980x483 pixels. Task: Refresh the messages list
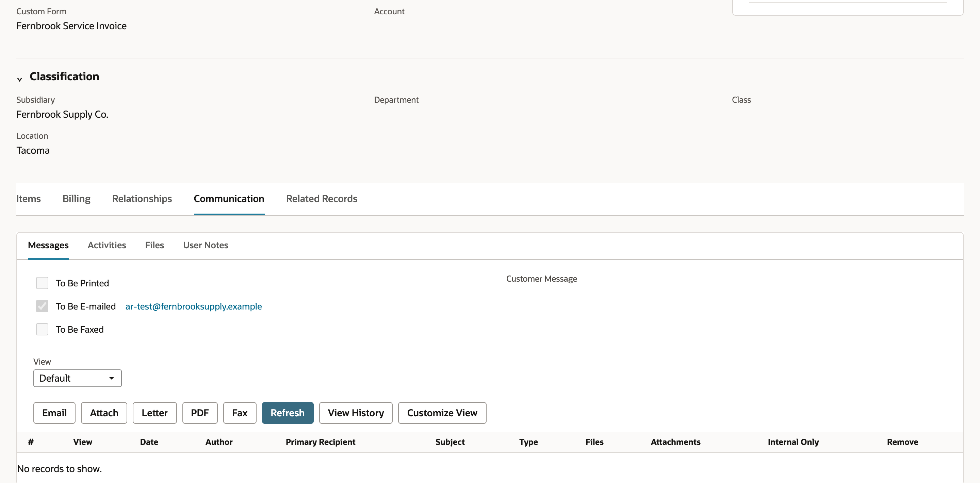click(288, 413)
